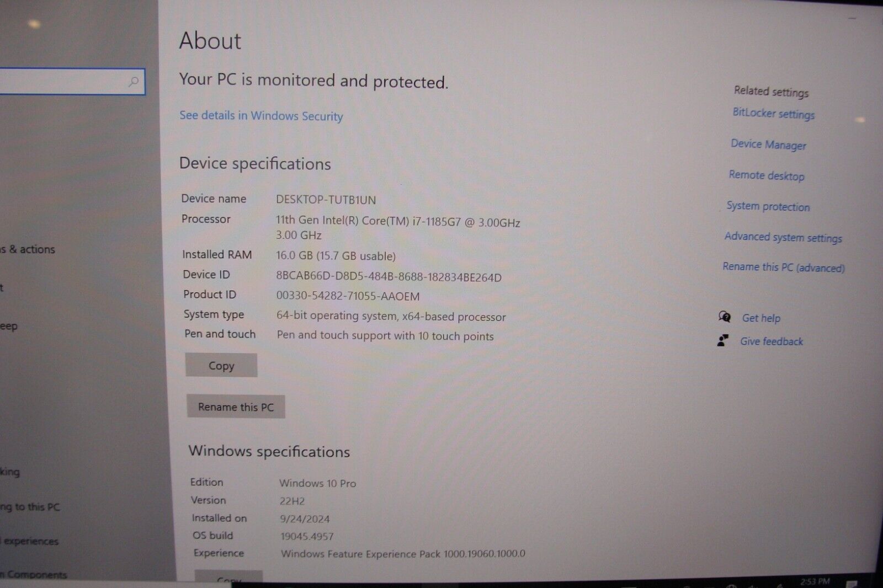This screenshot has height=588, width=883.
Task: Click the Settings search input field
Action: [72, 82]
